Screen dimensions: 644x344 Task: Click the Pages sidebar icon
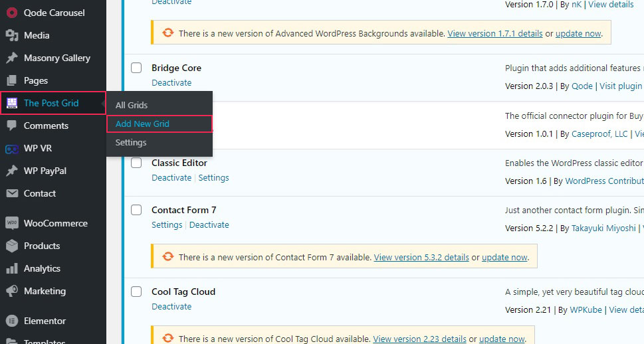(12, 80)
